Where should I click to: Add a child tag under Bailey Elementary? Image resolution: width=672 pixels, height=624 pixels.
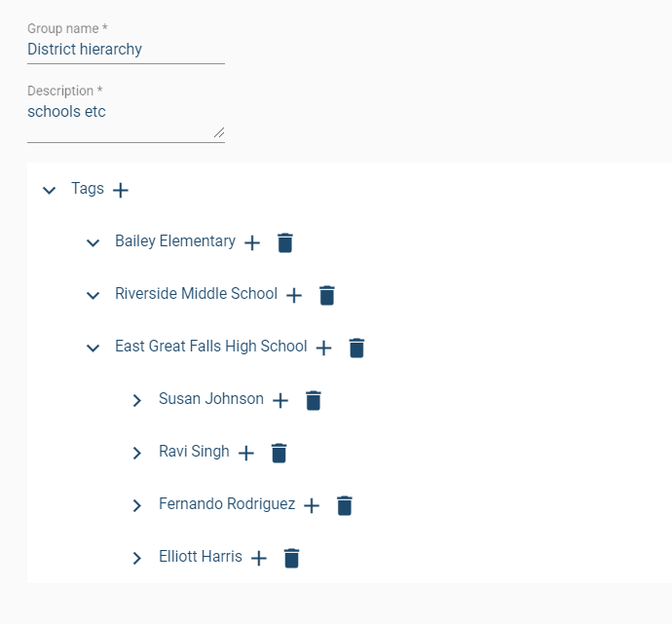pos(252,243)
